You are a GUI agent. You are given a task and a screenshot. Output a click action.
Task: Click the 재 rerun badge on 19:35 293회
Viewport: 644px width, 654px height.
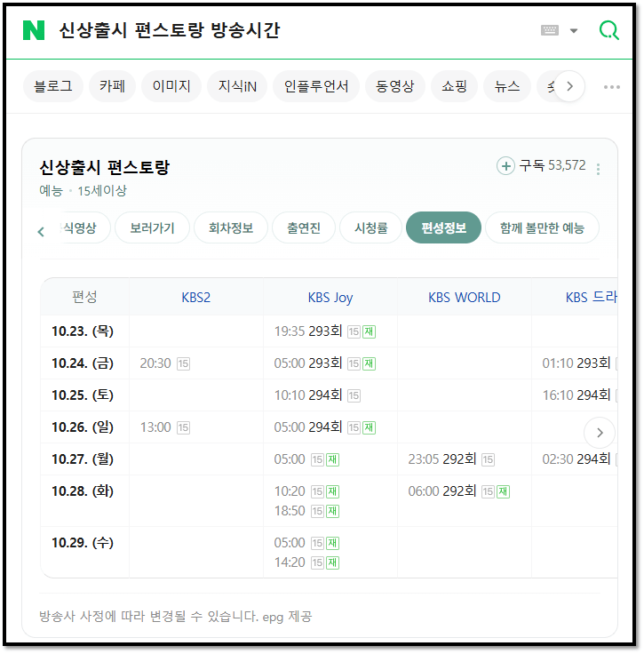tap(369, 331)
